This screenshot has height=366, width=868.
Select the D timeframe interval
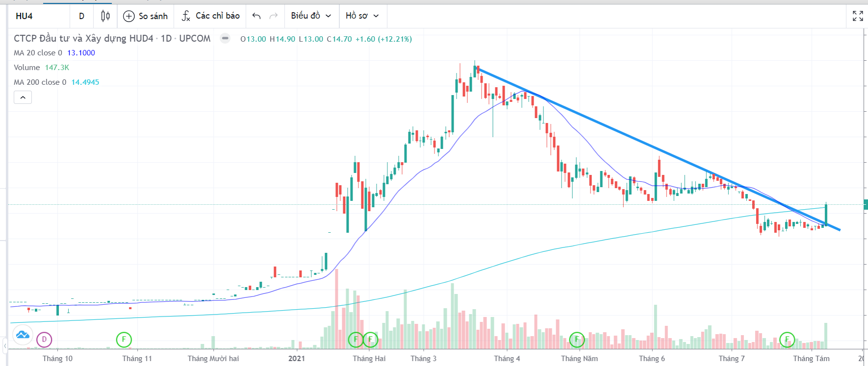[x=81, y=16]
